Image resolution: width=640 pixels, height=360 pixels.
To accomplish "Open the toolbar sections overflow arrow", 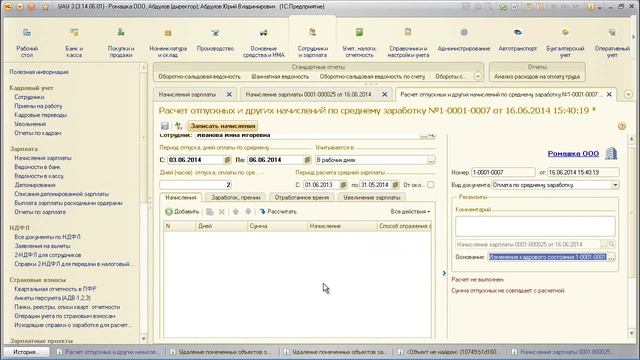I will [633, 37].
